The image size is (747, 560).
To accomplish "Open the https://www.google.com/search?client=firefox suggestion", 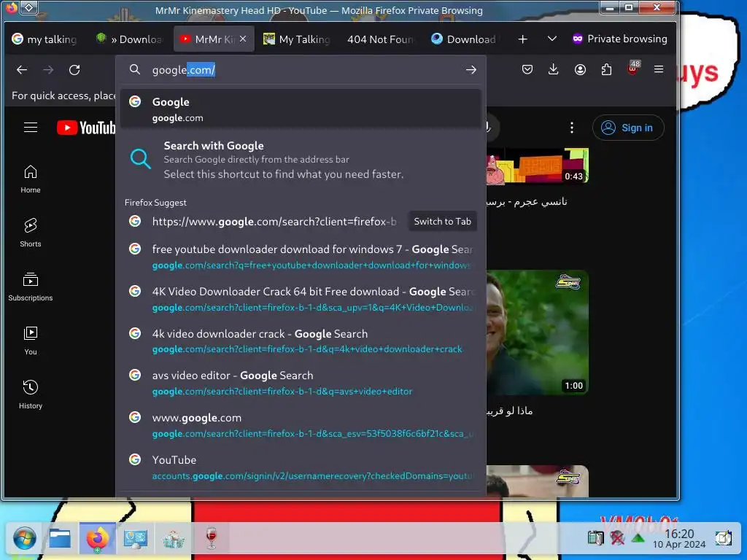I will (x=263, y=222).
